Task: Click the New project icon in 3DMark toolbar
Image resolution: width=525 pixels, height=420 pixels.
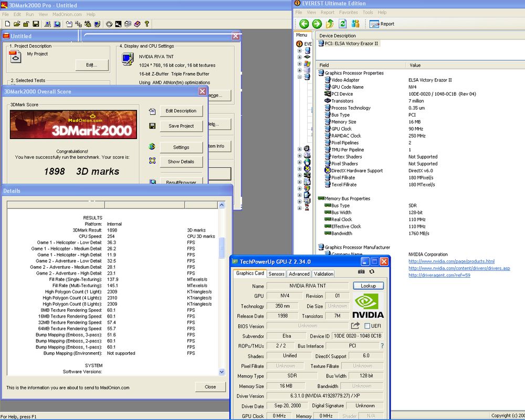Action: (7, 24)
